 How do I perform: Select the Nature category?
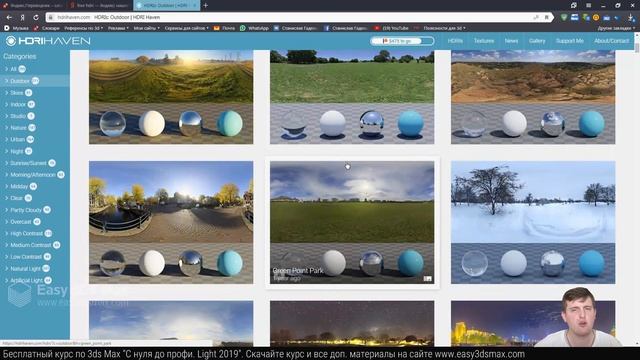[35, 128]
